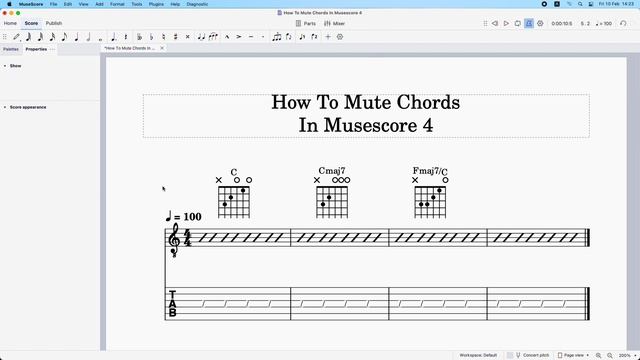
Task: Zoom in the score view
Action: click(x=598, y=356)
